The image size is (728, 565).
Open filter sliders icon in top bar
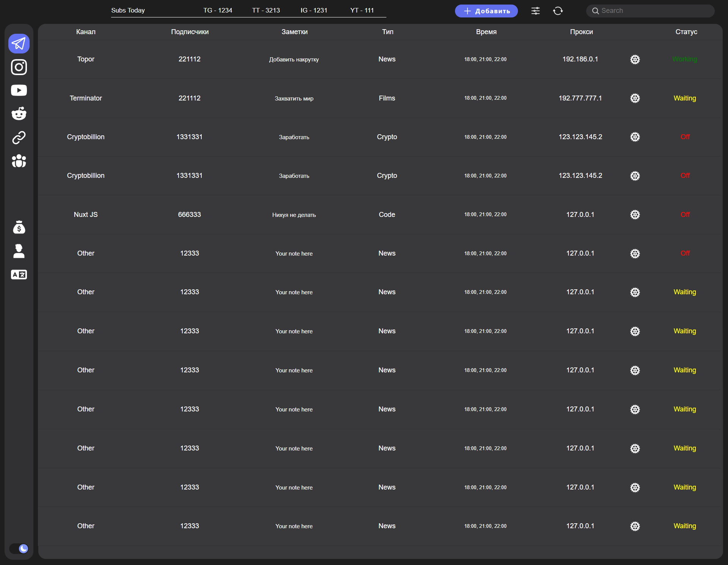pos(535,11)
